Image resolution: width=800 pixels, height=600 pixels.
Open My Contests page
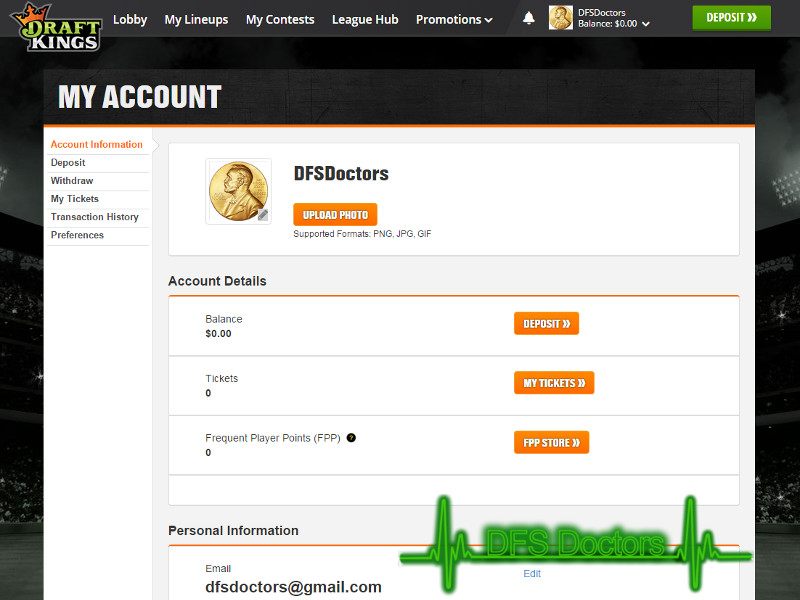point(280,19)
